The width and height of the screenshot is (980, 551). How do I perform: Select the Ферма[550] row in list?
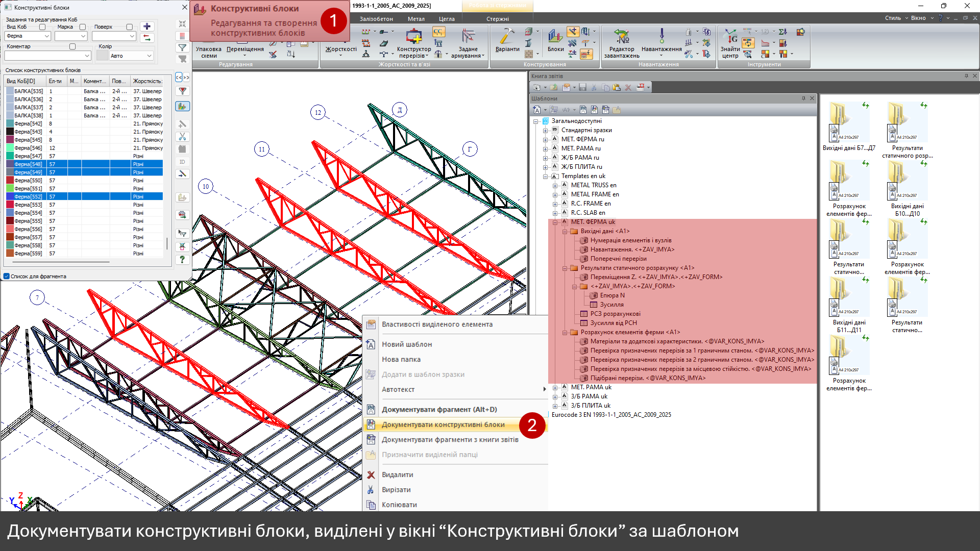[x=29, y=181]
